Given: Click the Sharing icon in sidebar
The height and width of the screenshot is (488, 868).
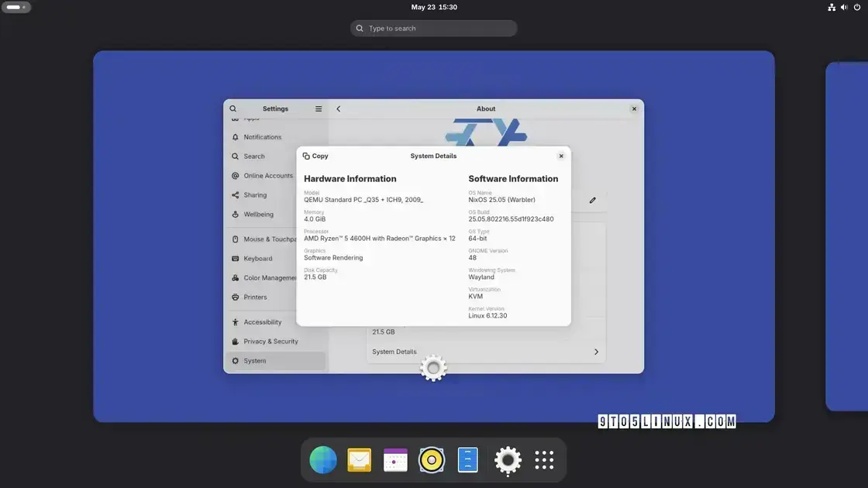Looking at the screenshot, I should tap(236, 195).
